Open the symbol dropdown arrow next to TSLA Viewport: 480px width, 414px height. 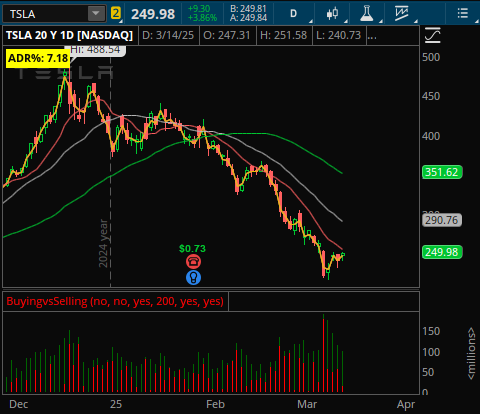[96, 14]
